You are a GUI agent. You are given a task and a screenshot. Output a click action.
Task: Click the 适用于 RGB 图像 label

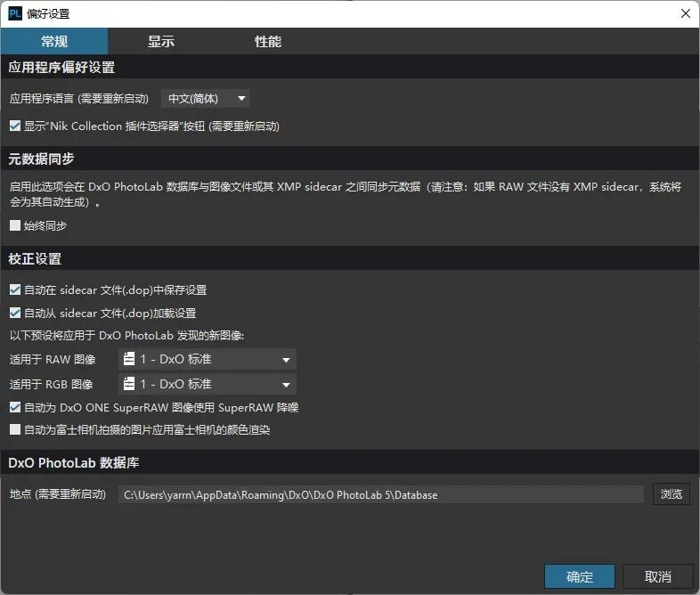tap(52, 384)
